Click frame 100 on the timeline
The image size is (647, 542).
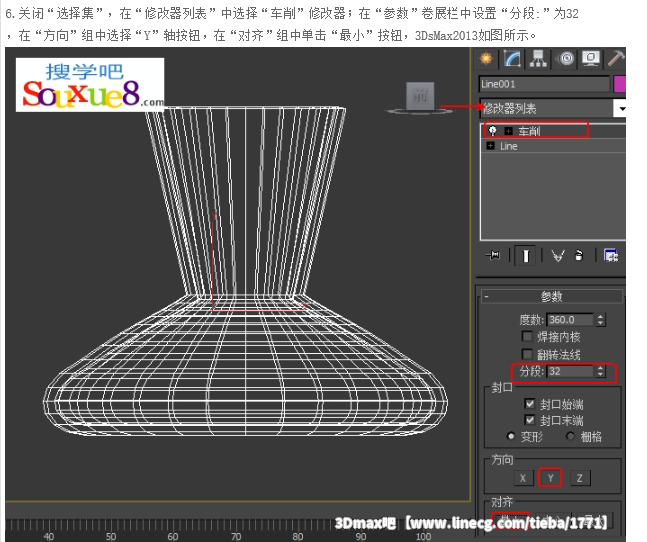coord(423,536)
